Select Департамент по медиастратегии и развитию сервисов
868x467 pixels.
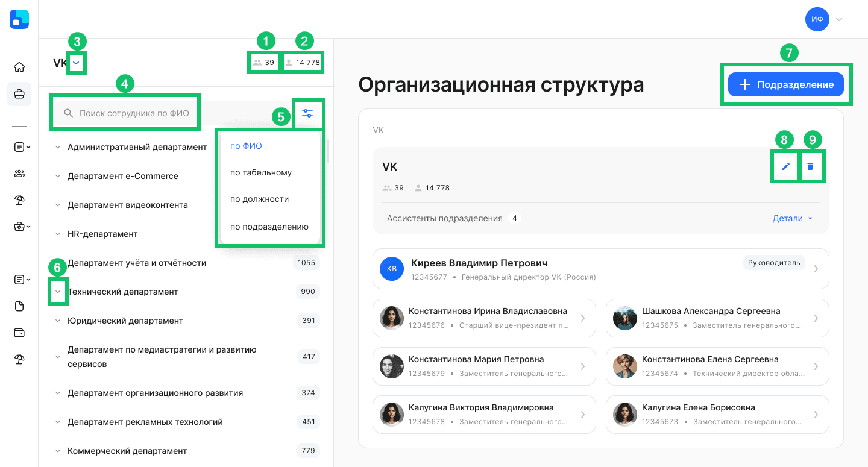tap(162, 357)
